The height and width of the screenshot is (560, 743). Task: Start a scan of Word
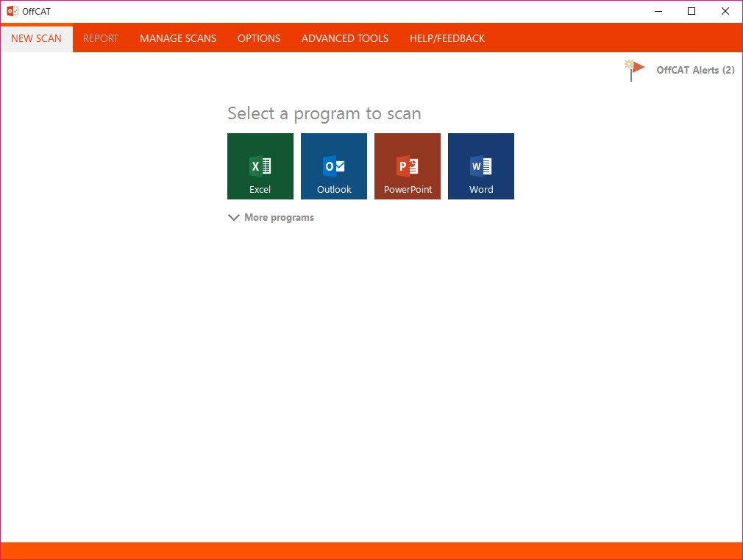[481, 166]
